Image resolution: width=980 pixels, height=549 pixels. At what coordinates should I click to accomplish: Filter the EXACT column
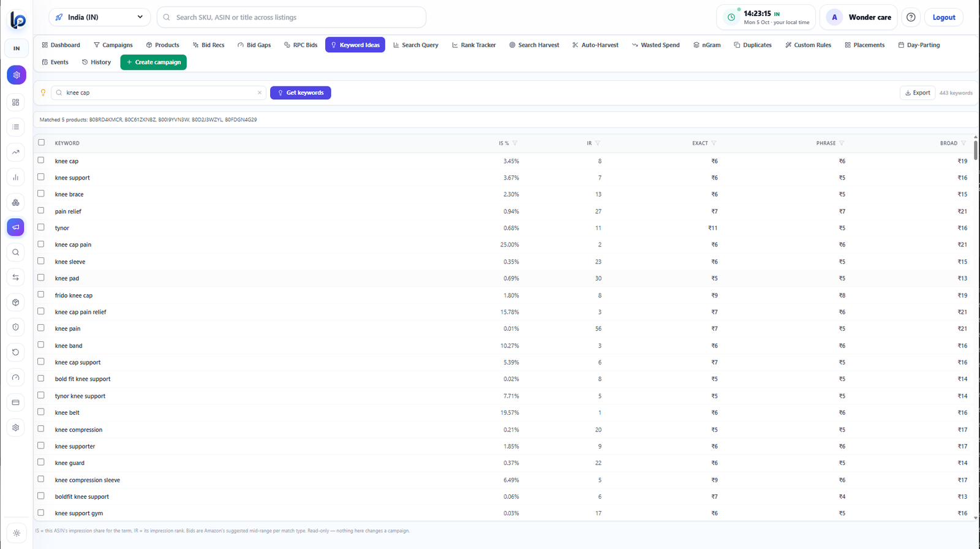[x=714, y=143]
